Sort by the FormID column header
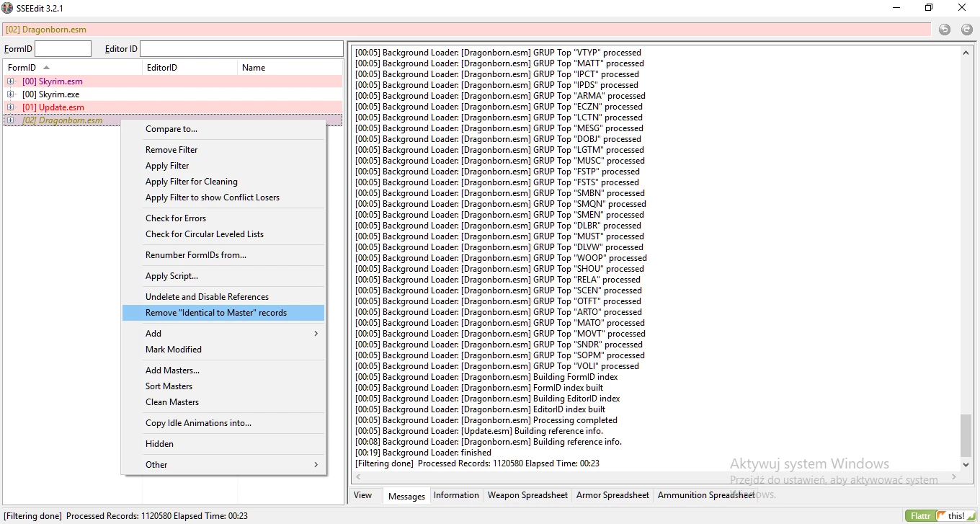The image size is (980, 524). pos(72,68)
